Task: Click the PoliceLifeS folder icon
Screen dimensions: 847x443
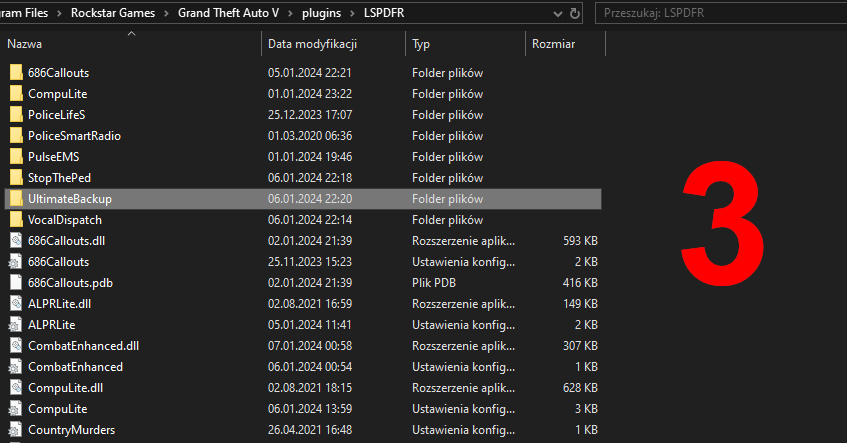Action: point(16,115)
